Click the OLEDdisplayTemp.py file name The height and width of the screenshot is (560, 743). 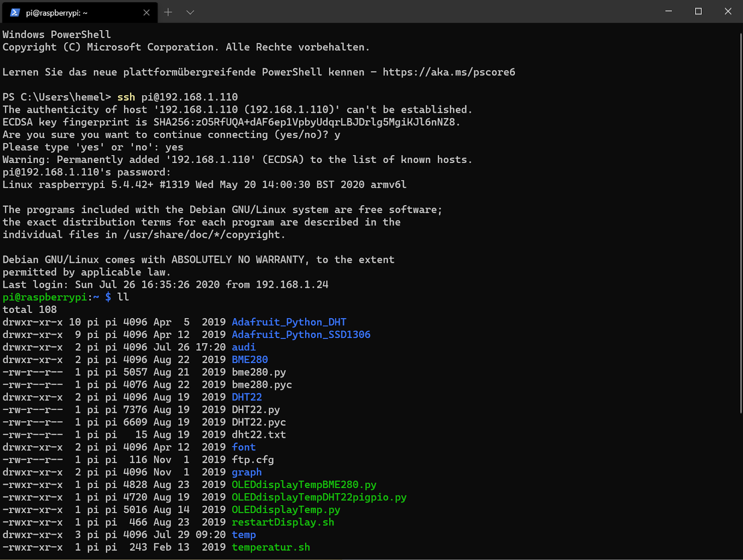click(286, 510)
